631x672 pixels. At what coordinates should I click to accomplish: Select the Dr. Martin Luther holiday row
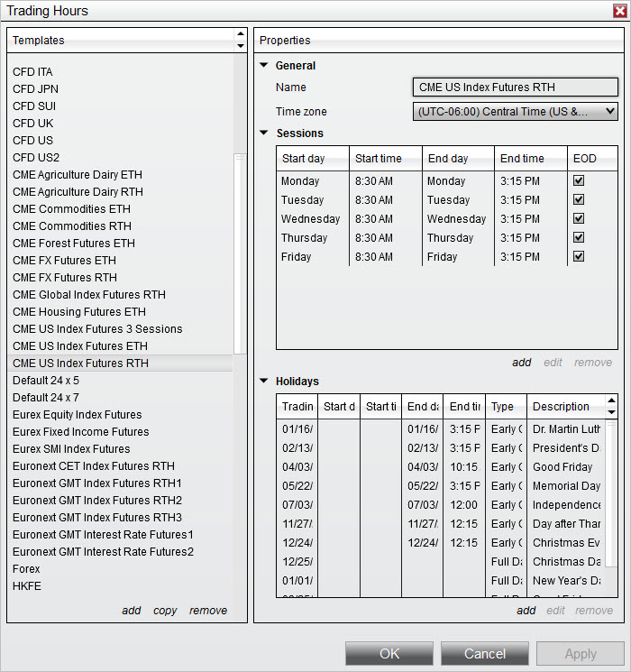(441, 429)
